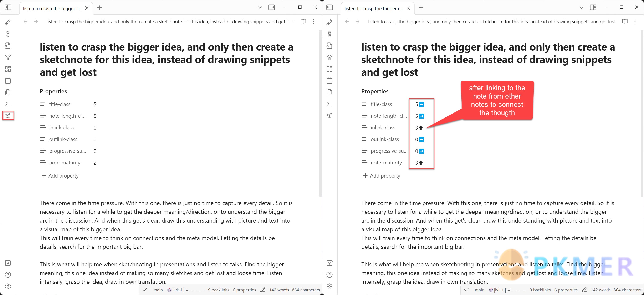Screen dimensions: 644x295
Task: Click insert template files icon in right window
Action: pyautogui.click(x=329, y=92)
